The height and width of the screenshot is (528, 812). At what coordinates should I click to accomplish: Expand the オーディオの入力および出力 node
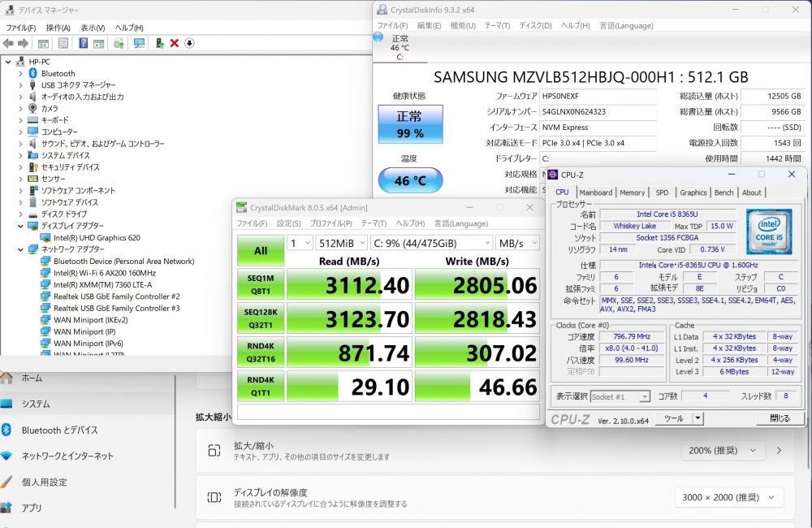pos(21,97)
